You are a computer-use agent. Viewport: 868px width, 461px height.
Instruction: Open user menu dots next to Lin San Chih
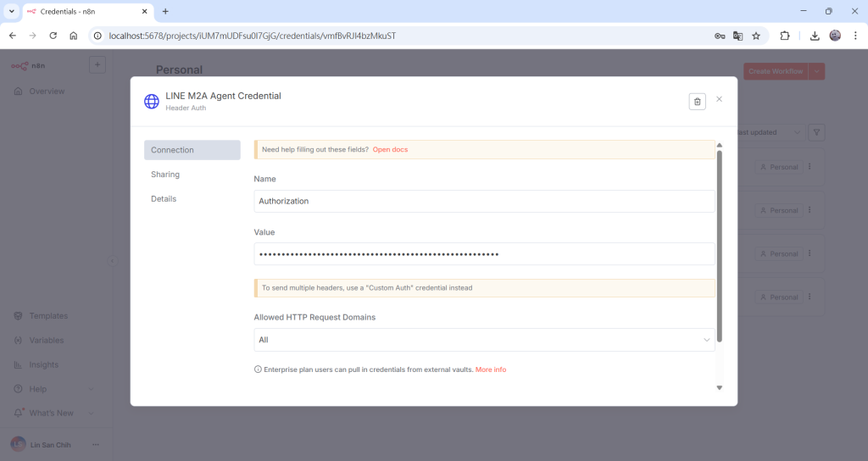pos(96,444)
